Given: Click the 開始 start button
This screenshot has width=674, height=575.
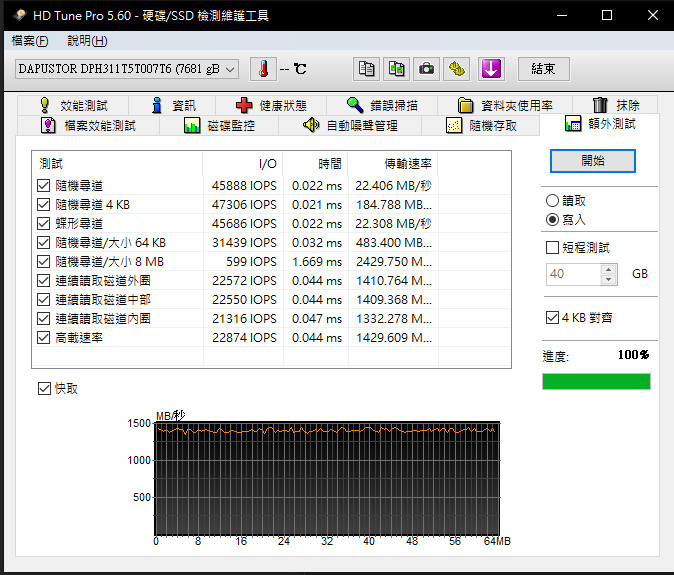Looking at the screenshot, I should (x=593, y=161).
